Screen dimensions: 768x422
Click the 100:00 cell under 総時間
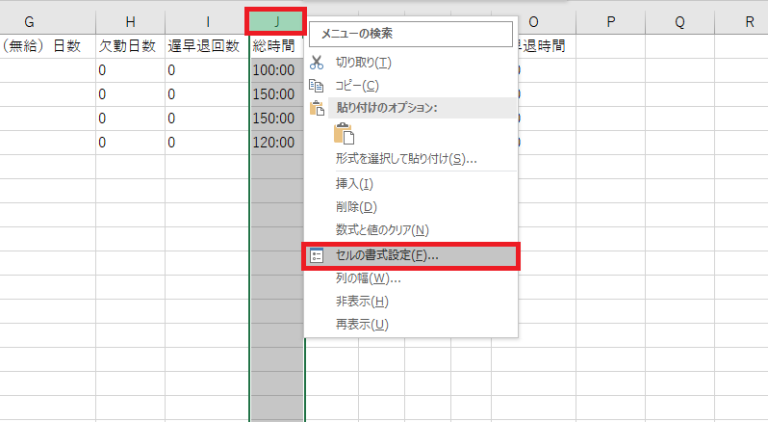pyautogui.click(x=275, y=70)
